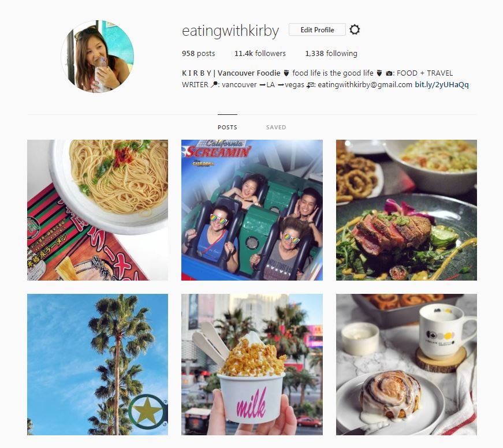Click the camera emoji in the bio

389,73
